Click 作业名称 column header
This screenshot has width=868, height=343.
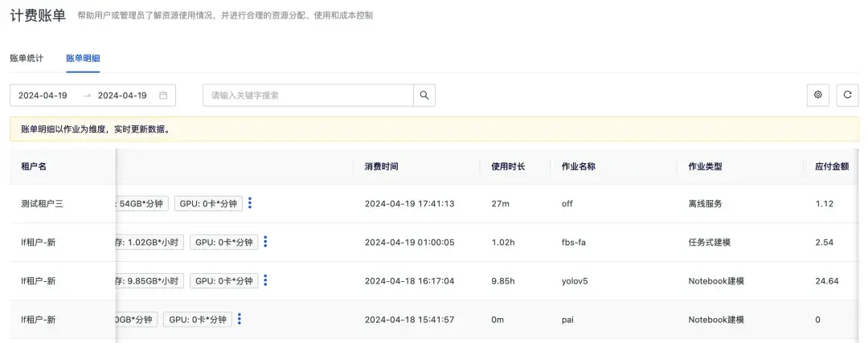[579, 166]
